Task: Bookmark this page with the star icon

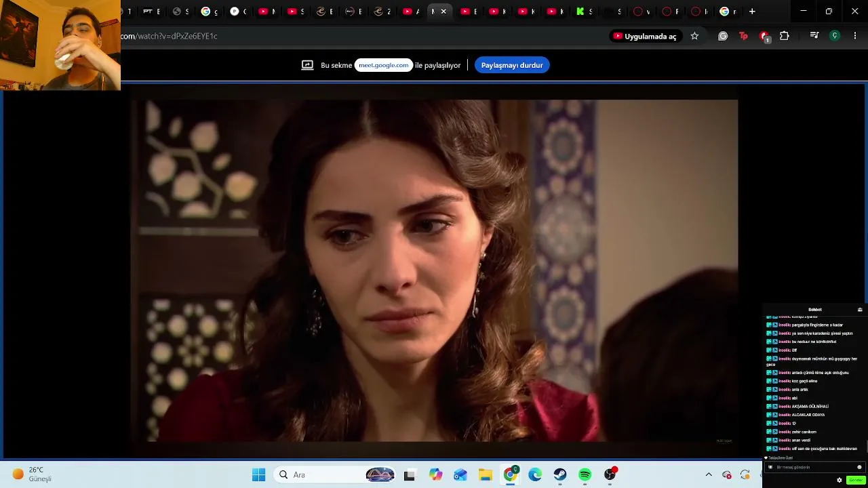Action: point(694,37)
